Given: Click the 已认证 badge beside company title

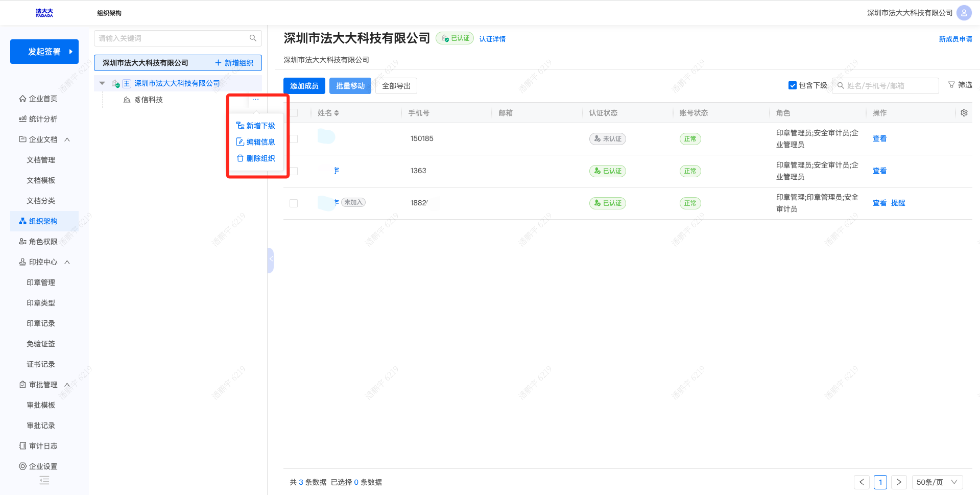Looking at the screenshot, I should tap(455, 38).
